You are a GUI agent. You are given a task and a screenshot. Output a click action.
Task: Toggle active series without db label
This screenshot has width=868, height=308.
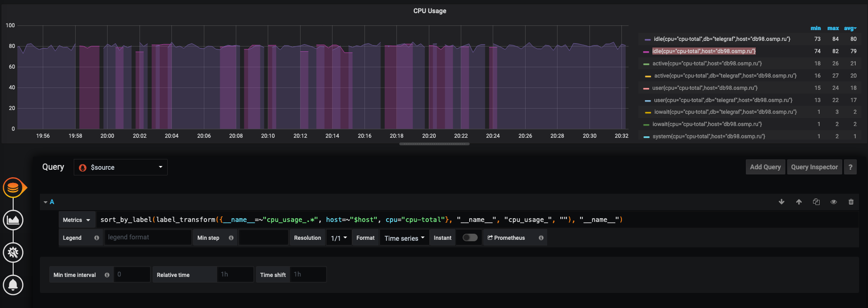click(707, 63)
